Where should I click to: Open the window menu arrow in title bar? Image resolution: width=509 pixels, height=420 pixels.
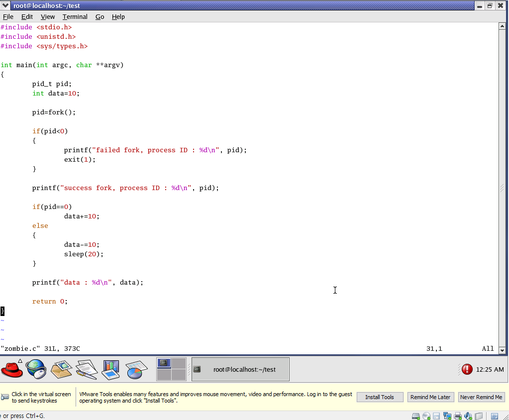6,5
